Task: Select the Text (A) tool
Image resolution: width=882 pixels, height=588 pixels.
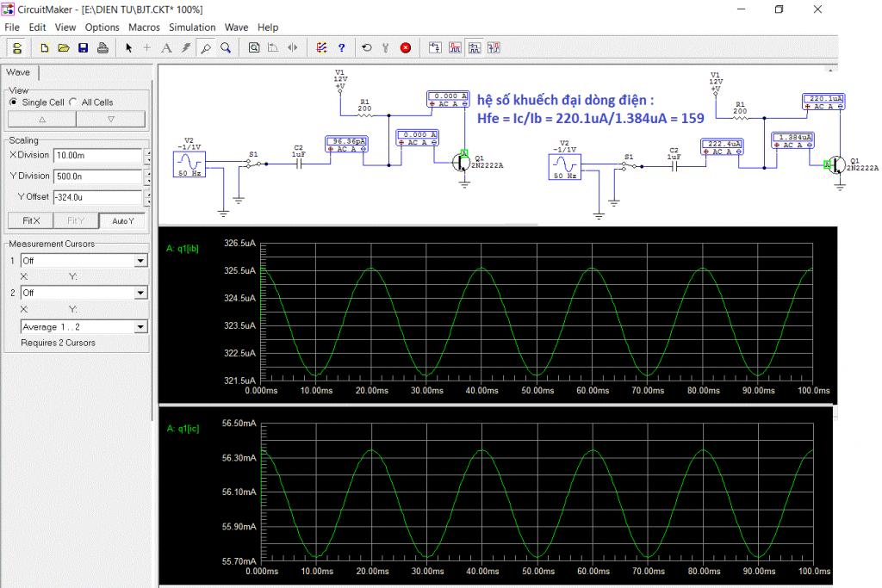Action: (166, 48)
